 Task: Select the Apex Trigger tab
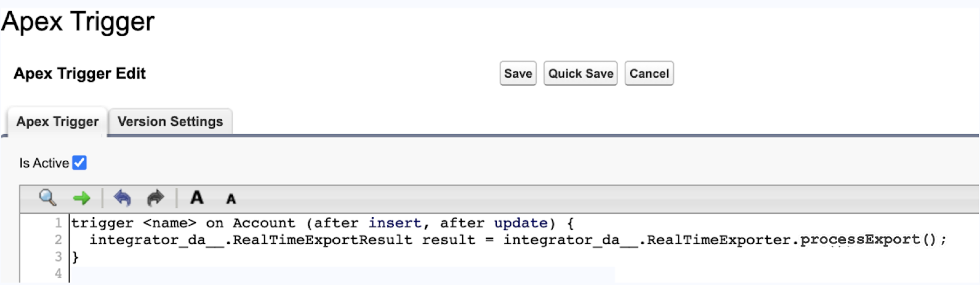[x=57, y=122]
